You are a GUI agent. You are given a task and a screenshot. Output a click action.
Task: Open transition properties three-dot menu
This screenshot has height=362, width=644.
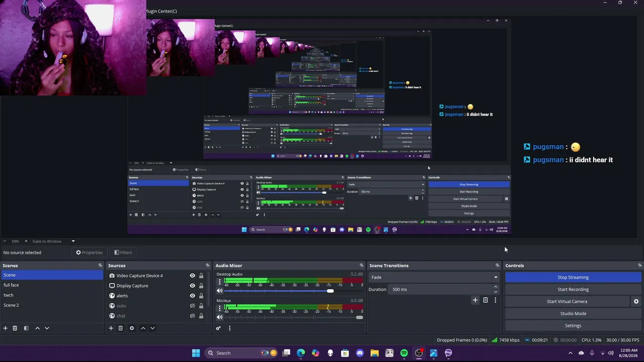tap(495, 300)
